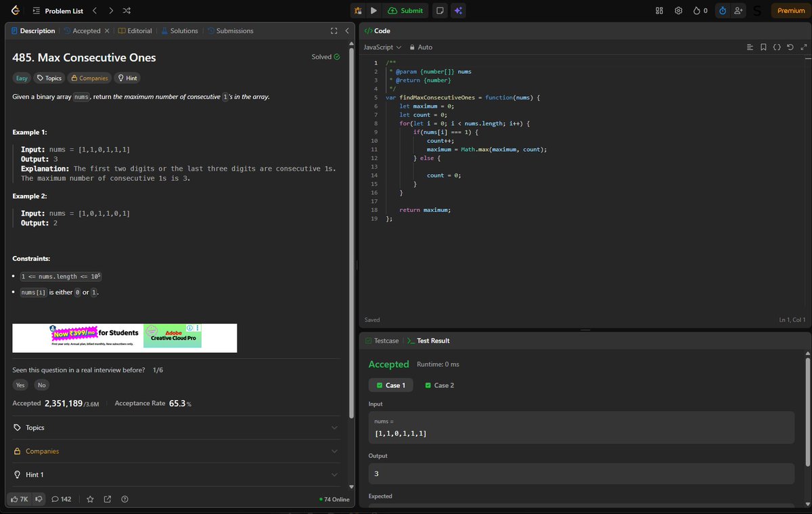
Task: Click the curly braces icon in editor toolbar
Action: point(777,47)
